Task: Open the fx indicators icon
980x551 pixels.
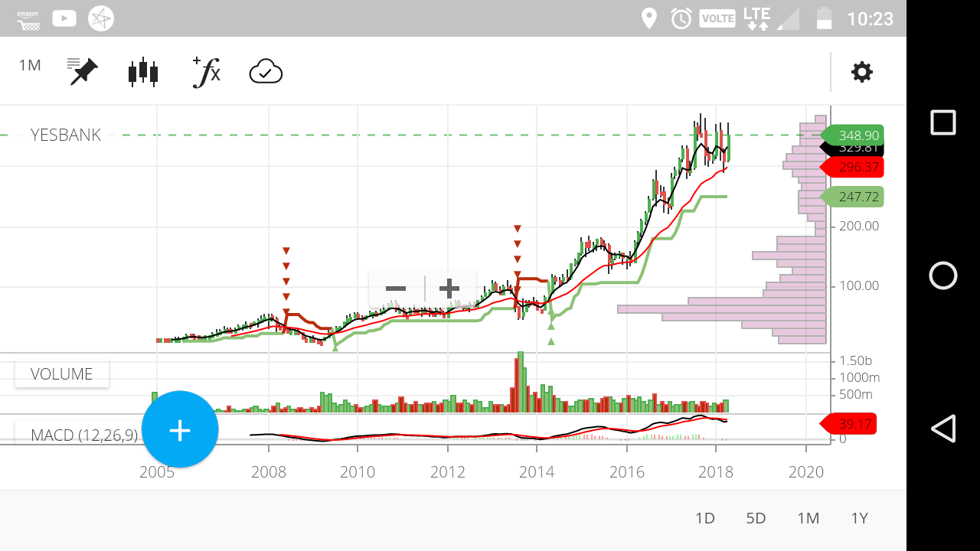Action: (207, 72)
